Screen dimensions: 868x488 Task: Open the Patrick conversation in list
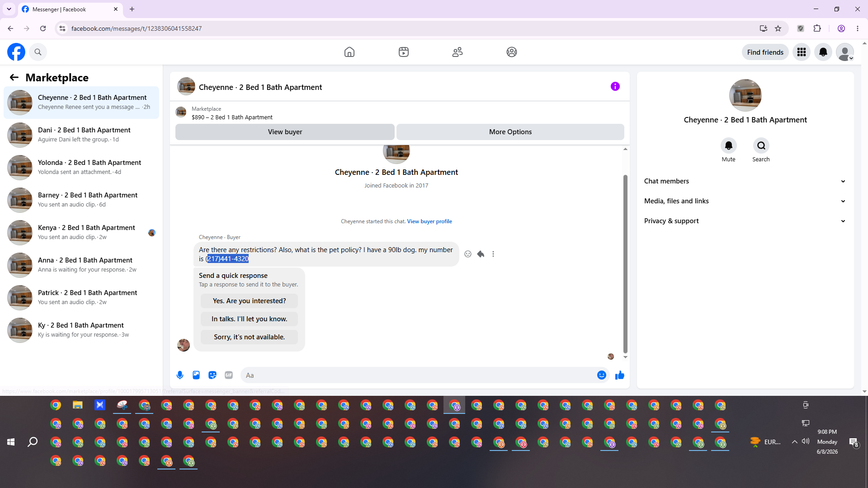81,298
